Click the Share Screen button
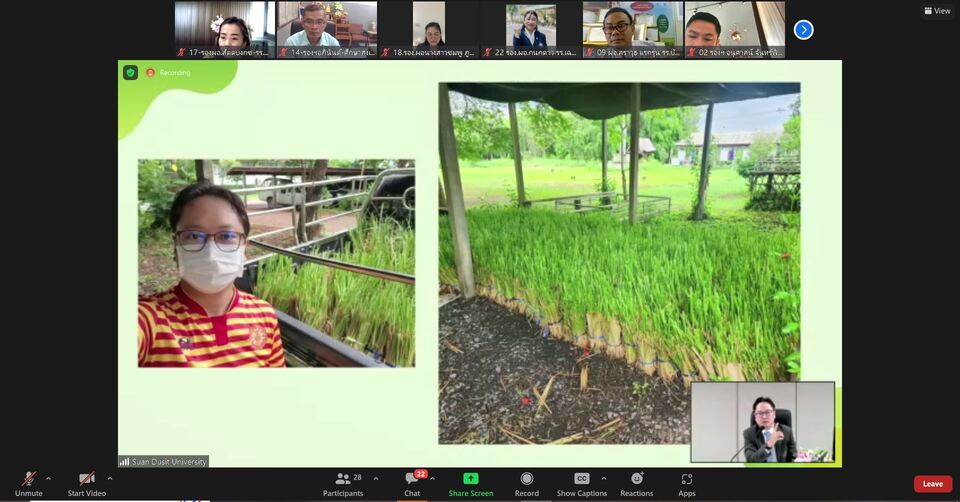The height and width of the screenshot is (502, 960). click(471, 484)
